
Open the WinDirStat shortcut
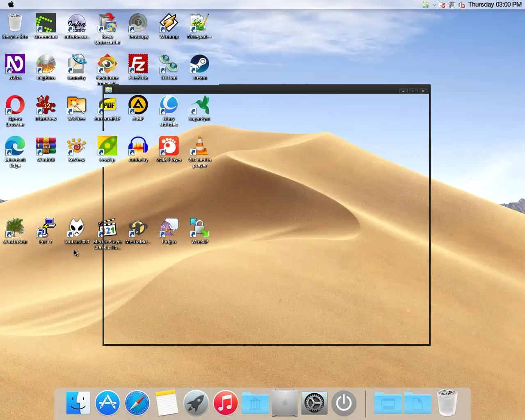click(x=15, y=231)
